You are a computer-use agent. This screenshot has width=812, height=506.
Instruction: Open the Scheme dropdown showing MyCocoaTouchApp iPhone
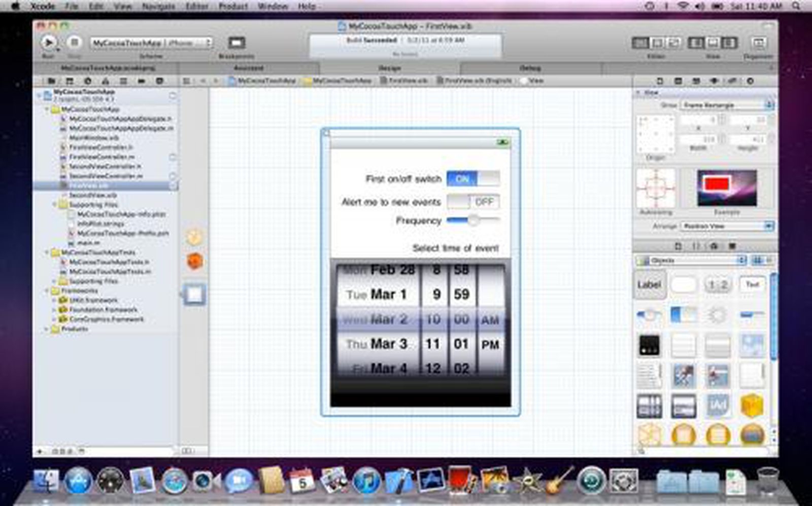click(150, 43)
